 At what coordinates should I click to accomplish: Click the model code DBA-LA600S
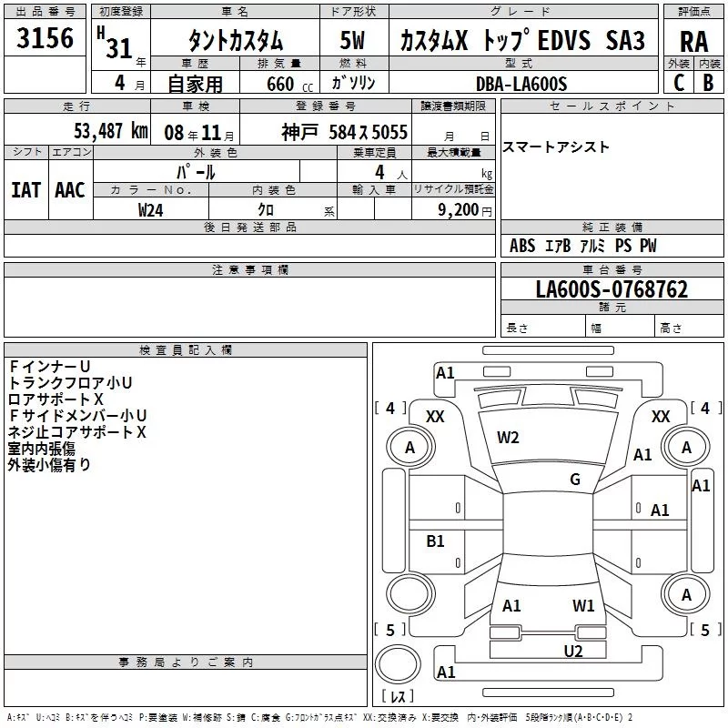click(x=521, y=84)
